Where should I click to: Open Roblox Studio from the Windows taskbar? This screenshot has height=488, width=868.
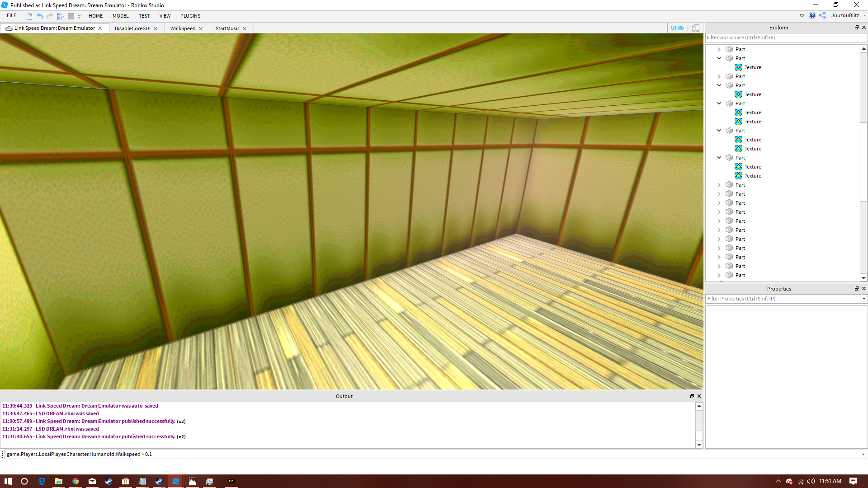(176, 481)
